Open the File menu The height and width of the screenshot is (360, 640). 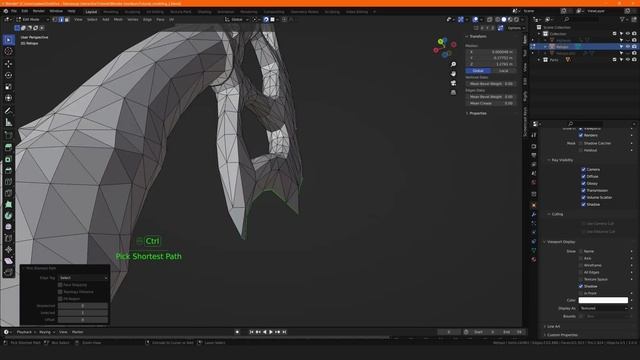click(x=14, y=11)
